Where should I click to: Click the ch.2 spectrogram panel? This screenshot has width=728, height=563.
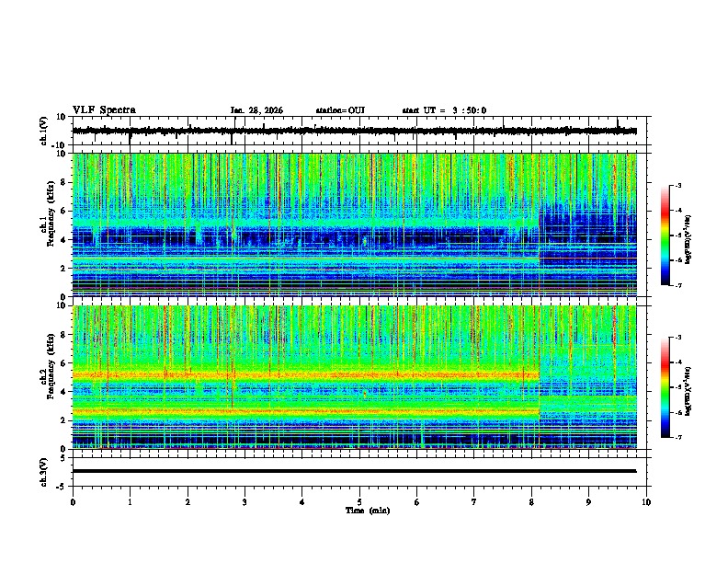355,377
